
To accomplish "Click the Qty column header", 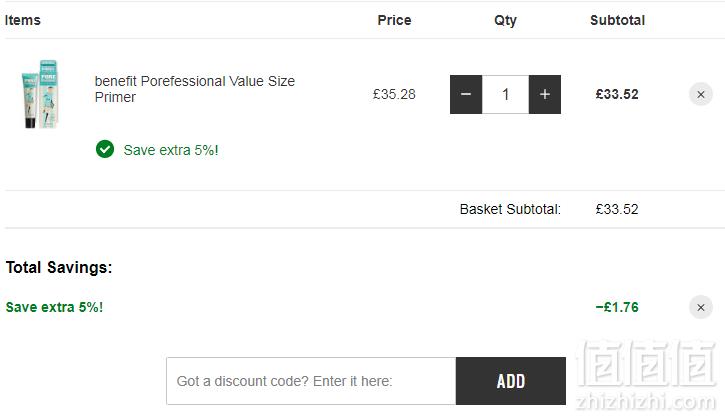I will coord(505,21).
